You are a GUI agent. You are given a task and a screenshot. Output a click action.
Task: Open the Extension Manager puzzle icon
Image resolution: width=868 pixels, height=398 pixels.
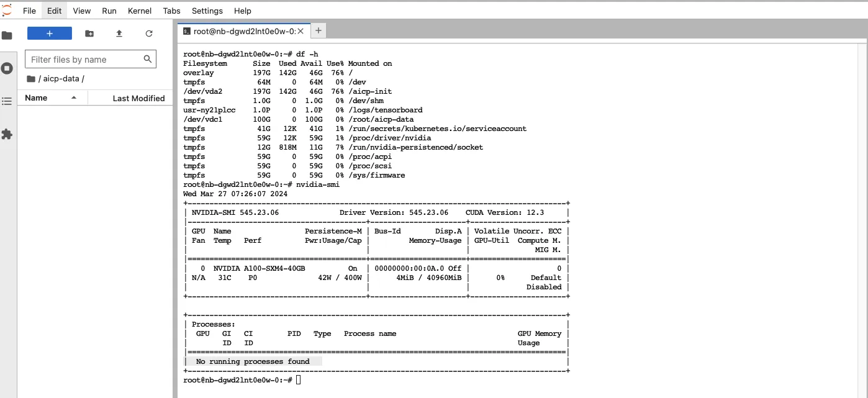tap(7, 134)
